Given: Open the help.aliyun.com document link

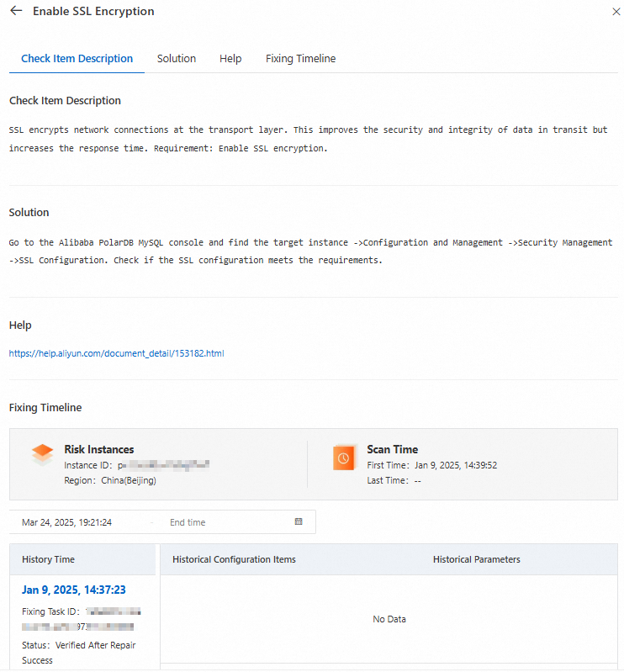Looking at the screenshot, I should click(x=117, y=353).
